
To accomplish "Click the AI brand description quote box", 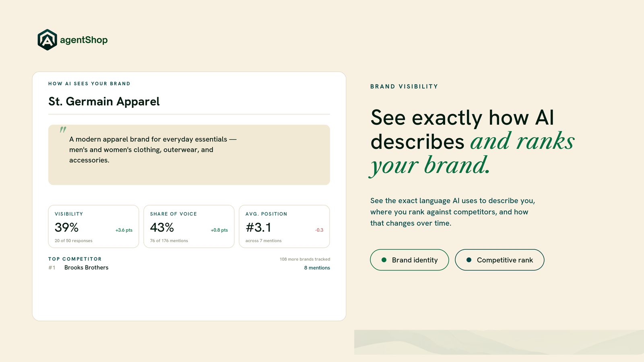I will 189,155.
